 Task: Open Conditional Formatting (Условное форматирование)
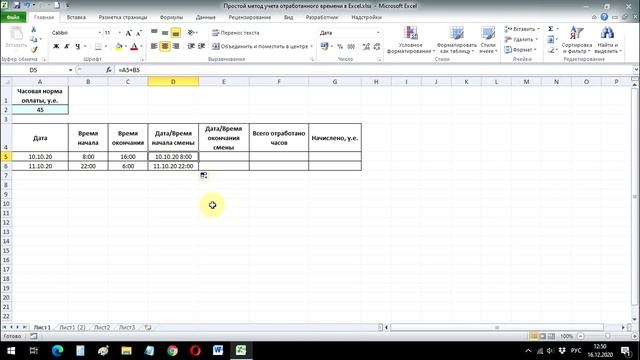tap(411, 40)
